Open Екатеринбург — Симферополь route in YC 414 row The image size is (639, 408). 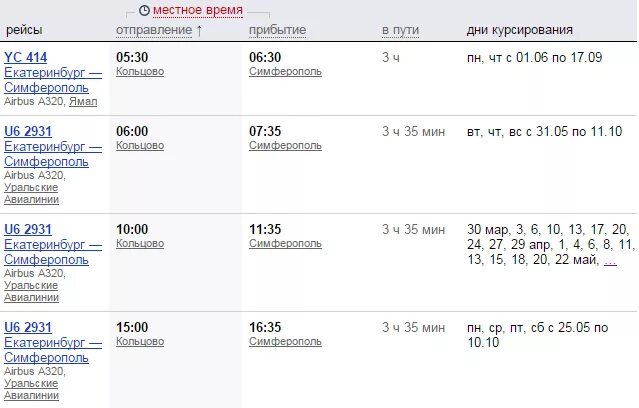point(53,80)
